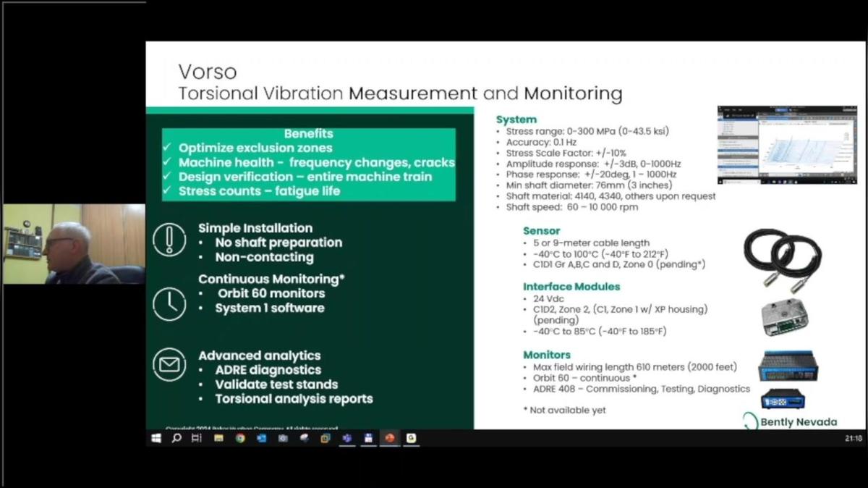Click the clock icon for Continuous Monitoring
The width and height of the screenshot is (868, 488).
click(x=169, y=303)
